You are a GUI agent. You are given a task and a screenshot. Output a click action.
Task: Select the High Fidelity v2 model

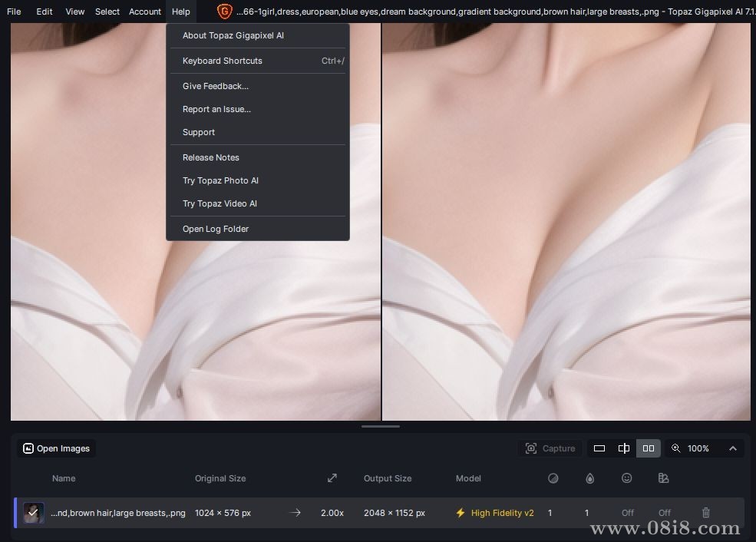pos(503,513)
